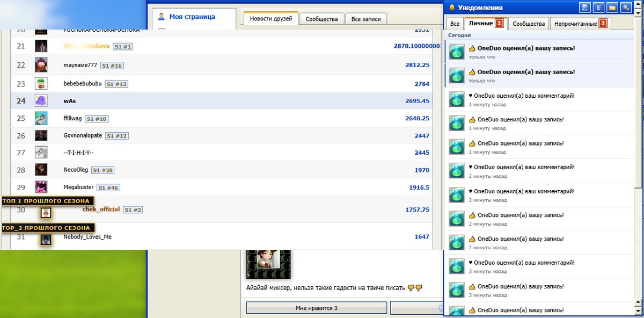This screenshot has width=644, height=318.
Task: Open the chek_official player name
Action: click(x=101, y=209)
